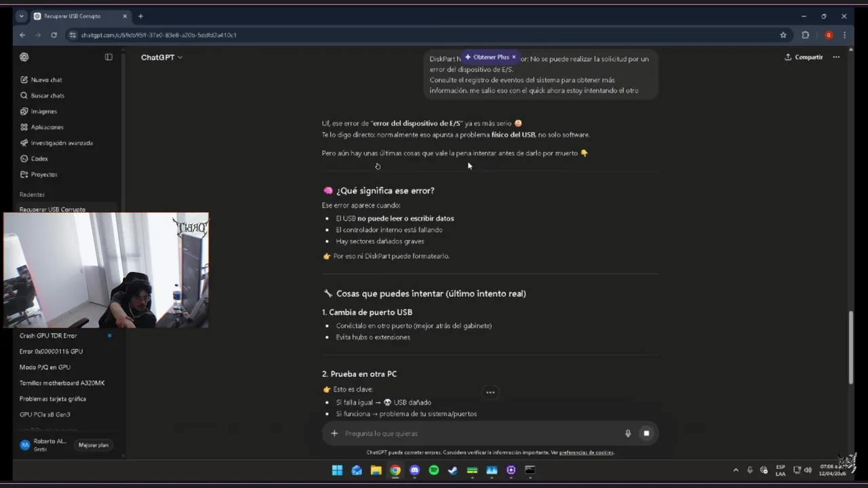Reload the page

[x=54, y=35]
